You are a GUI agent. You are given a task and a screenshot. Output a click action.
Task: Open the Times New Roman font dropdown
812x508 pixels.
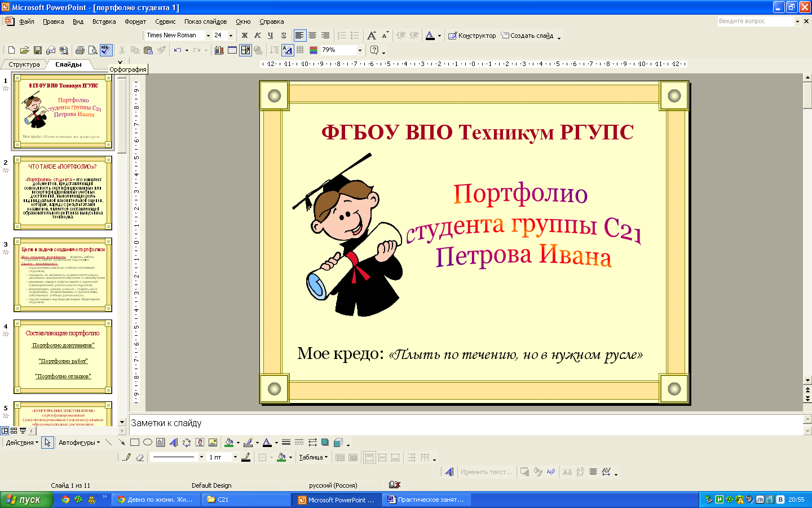[208, 36]
